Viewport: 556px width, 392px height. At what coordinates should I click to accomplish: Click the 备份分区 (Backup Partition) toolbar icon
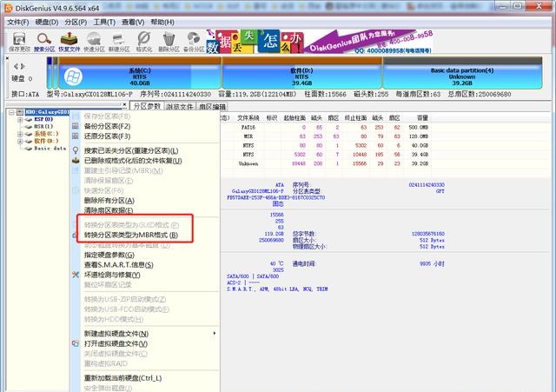pos(195,42)
